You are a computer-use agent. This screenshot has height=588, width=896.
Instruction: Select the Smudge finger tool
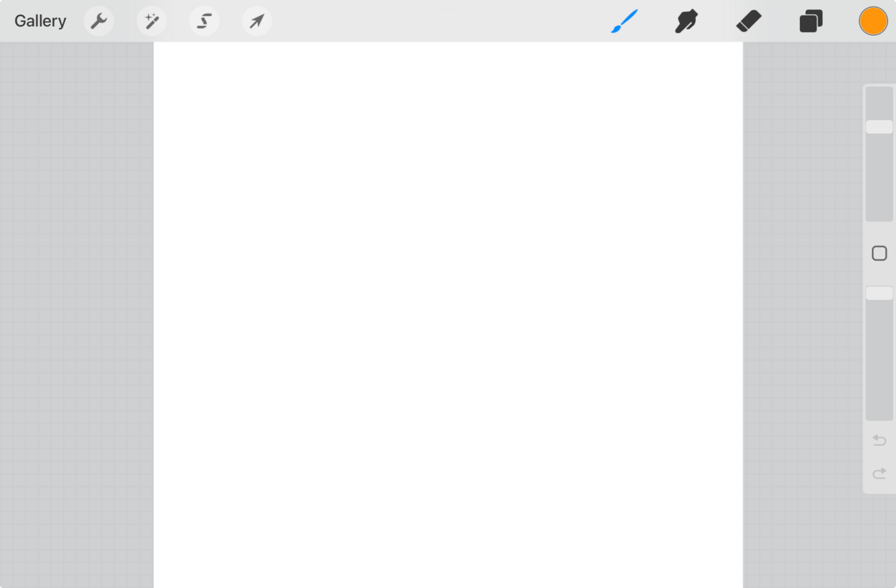click(x=686, y=21)
